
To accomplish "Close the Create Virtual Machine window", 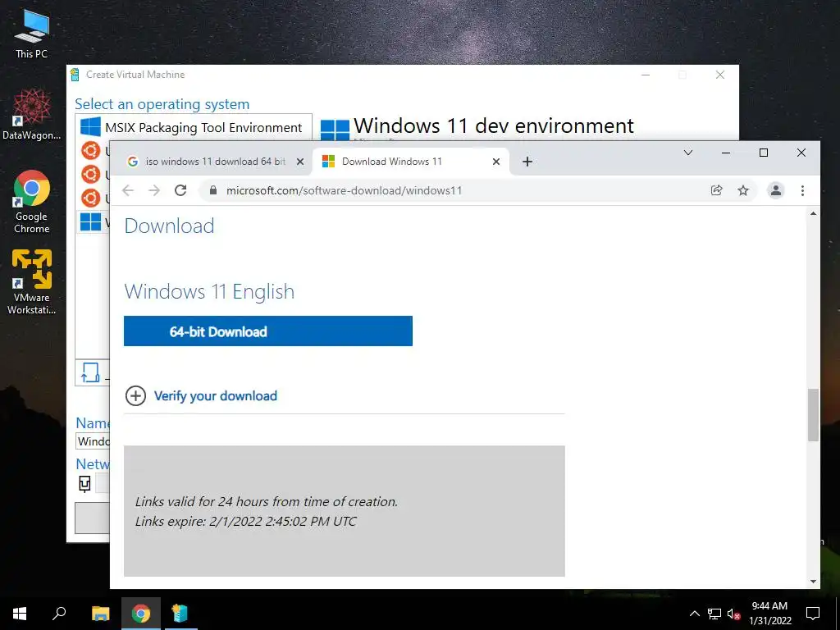I will pos(720,75).
